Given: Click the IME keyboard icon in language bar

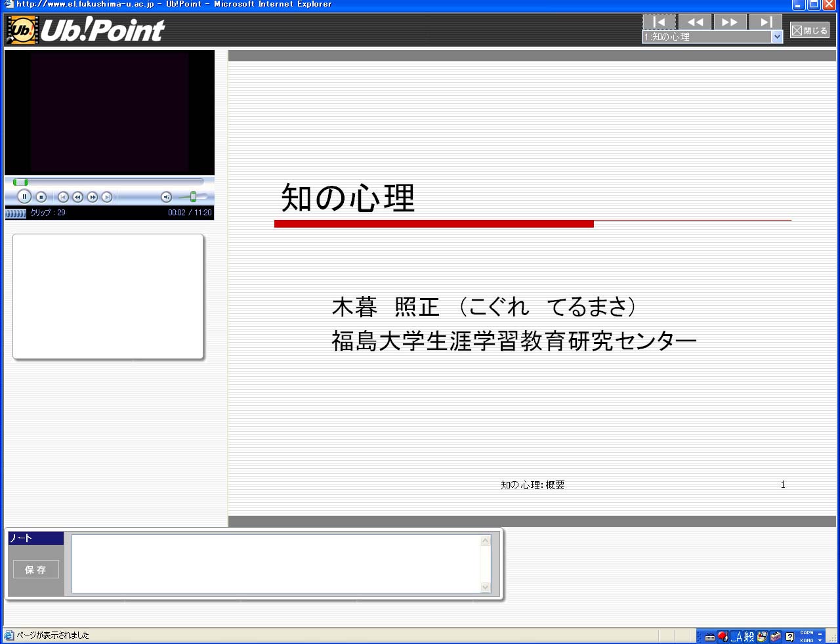Looking at the screenshot, I should pos(710,637).
